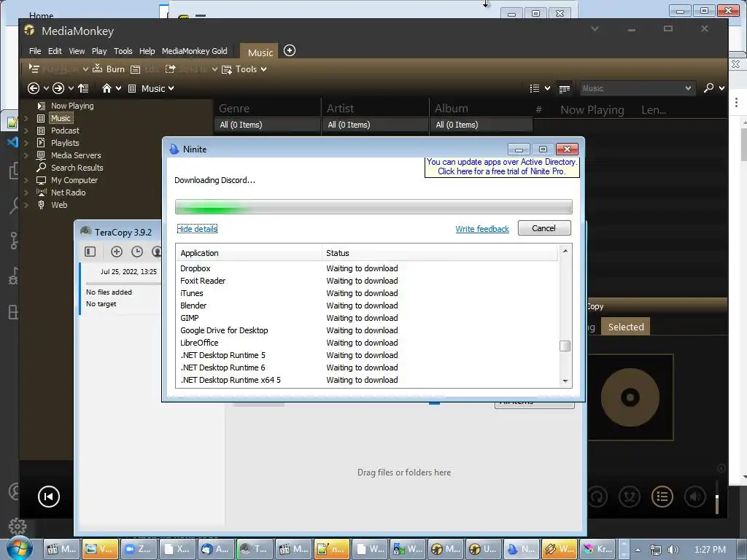The height and width of the screenshot is (560, 747).
Task: Click the Album column header
Action: pos(481,109)
